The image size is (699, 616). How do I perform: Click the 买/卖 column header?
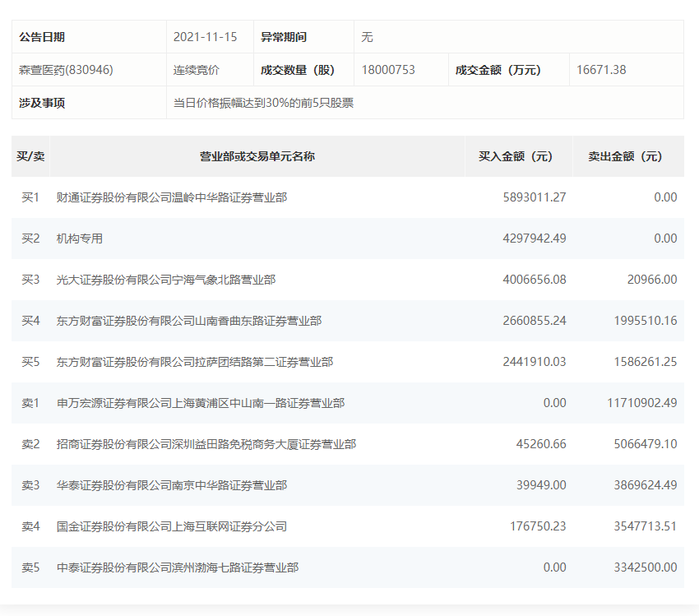(30, 156)
